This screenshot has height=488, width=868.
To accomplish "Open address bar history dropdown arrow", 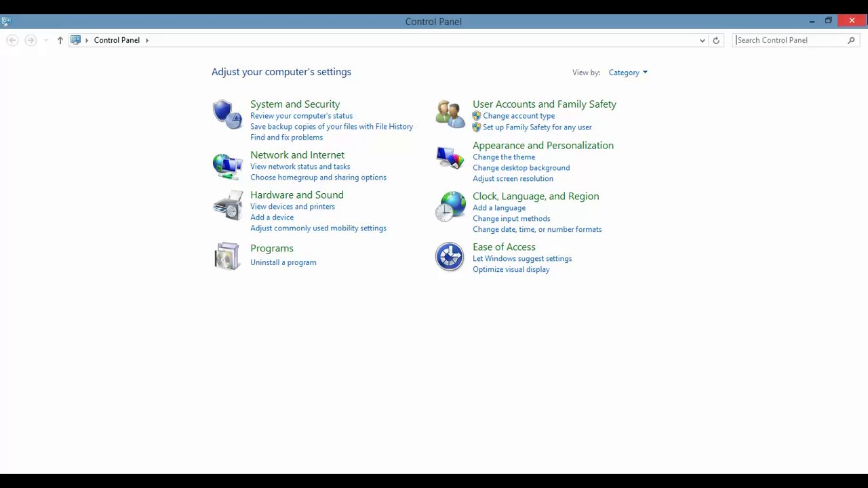I will pyautogui.click(x=702, y=40).
